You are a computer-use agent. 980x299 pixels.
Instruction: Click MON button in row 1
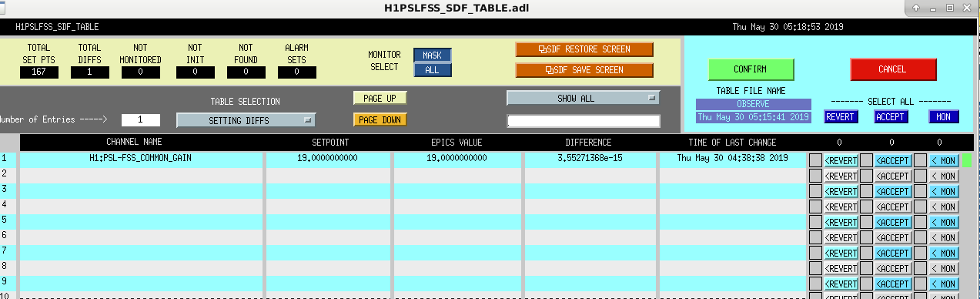coord(944,160)
